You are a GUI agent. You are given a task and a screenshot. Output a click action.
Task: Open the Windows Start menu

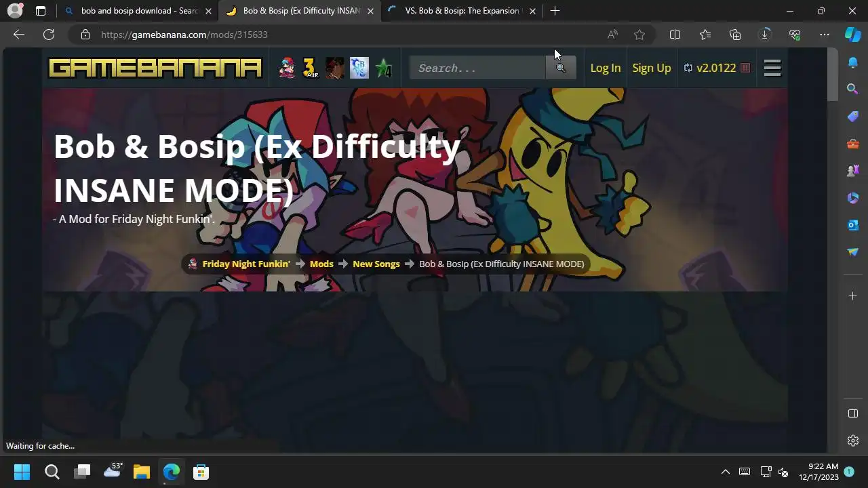22,472
